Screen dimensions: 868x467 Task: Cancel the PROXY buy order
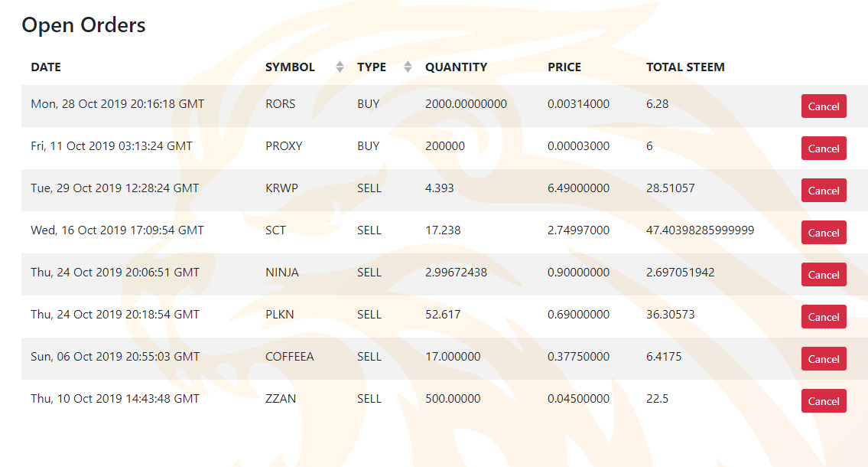click(x=823, y=149)
